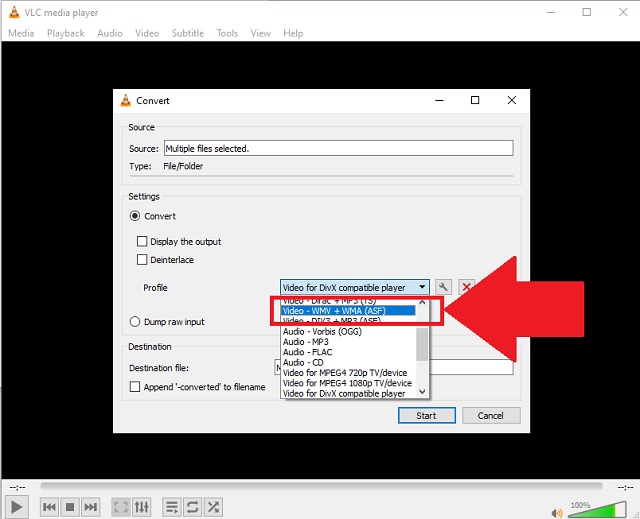Open the Media menu

pos(21,33)
